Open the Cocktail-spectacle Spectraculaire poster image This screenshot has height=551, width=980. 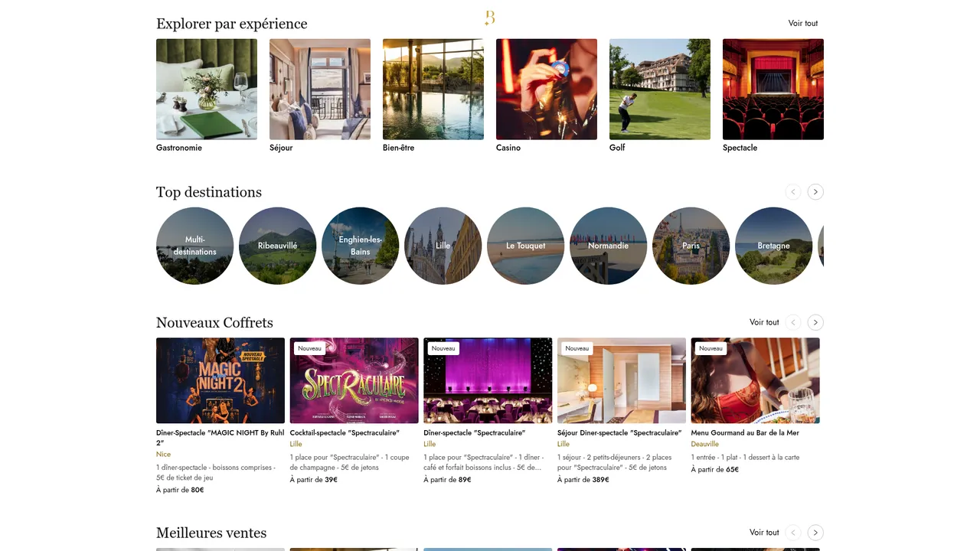point(354,380)
